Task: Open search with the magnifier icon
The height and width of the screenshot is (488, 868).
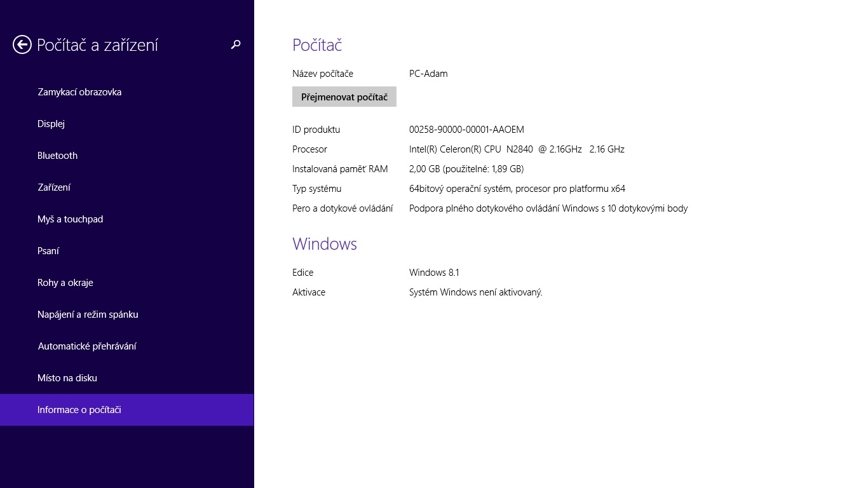Action: click(236, 44)
